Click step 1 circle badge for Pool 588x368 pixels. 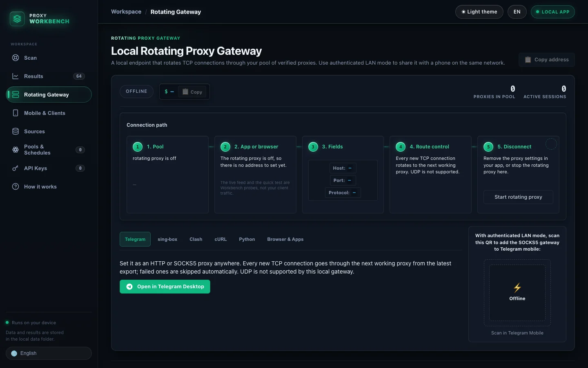[x=138, y=147]
